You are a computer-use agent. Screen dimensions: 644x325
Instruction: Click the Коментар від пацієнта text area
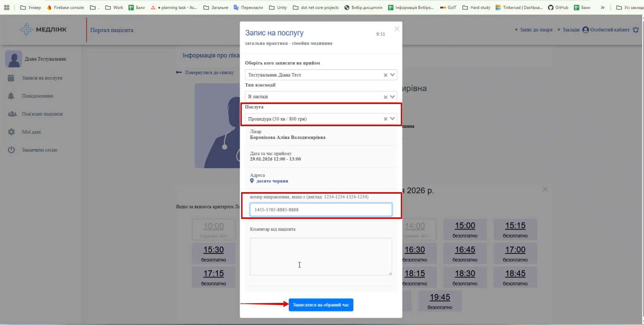coord(321,256)
